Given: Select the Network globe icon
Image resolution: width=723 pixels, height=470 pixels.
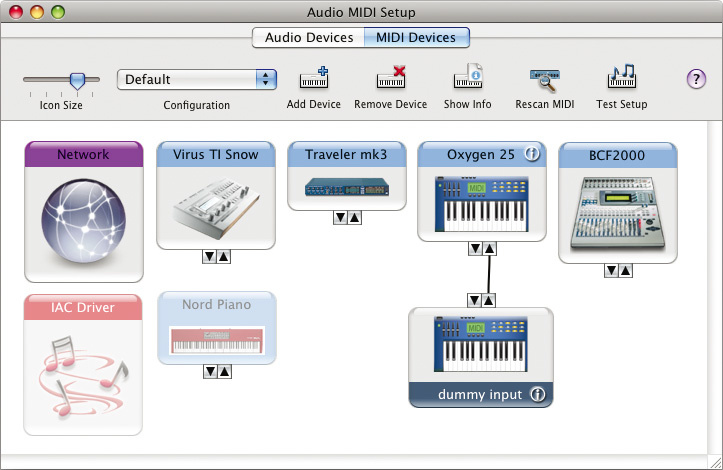Looking at the screenshot, I should (x=83, y=221).
